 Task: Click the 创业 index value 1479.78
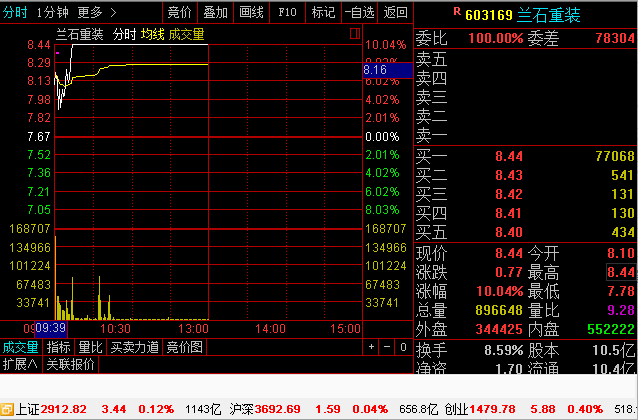[492, 409]
